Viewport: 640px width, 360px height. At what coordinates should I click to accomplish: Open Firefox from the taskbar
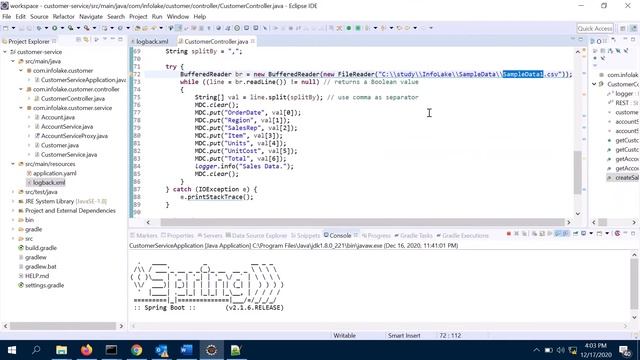(x=87, y=350)
